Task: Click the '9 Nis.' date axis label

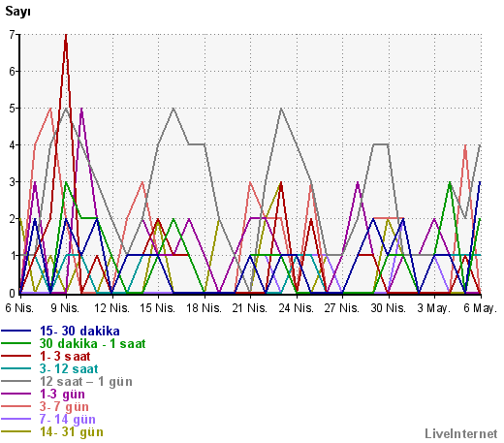Action: click(x=65, y=308)
